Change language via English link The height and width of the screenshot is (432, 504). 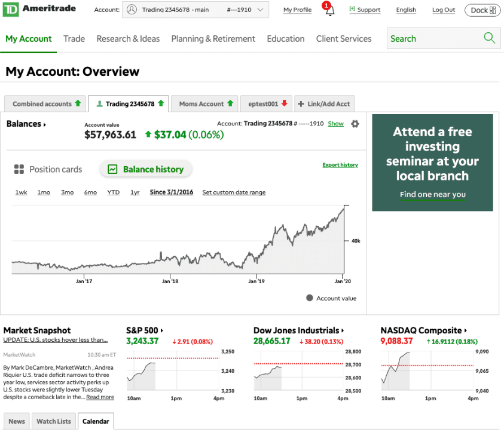(406, 10)
